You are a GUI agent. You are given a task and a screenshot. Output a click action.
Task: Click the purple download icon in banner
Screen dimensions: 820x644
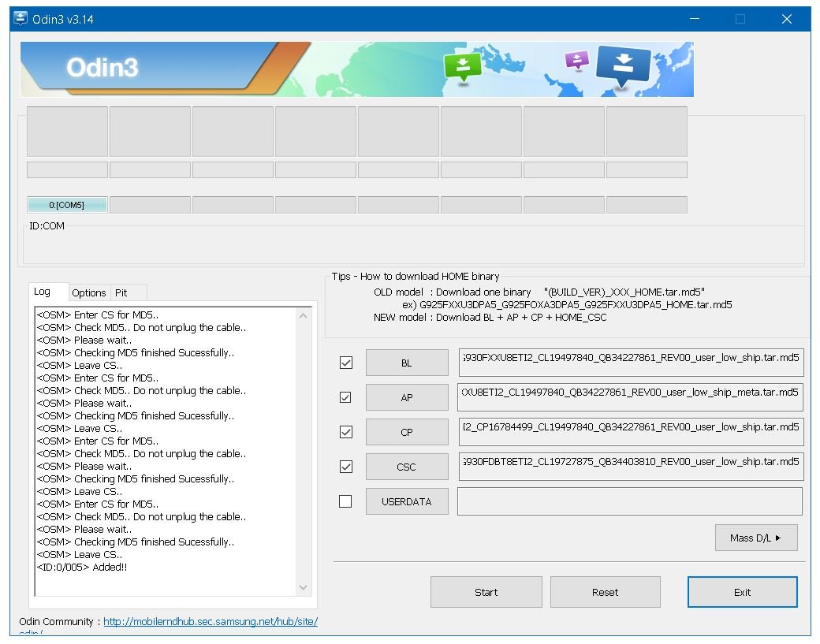577,60
